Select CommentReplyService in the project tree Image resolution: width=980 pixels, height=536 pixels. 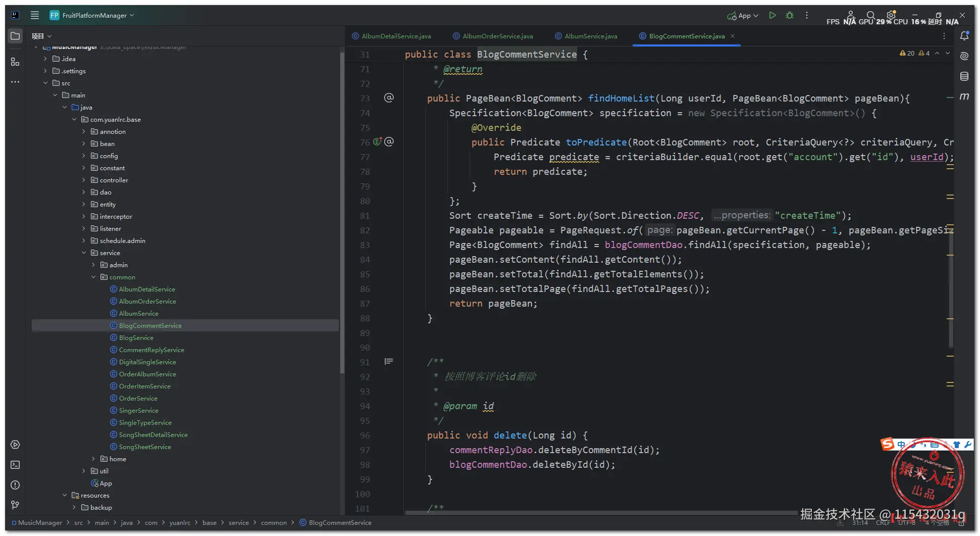(151, 350)
